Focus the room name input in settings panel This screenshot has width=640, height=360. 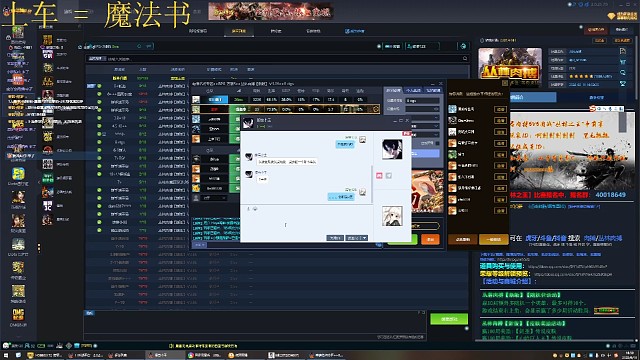coord(422,100)
